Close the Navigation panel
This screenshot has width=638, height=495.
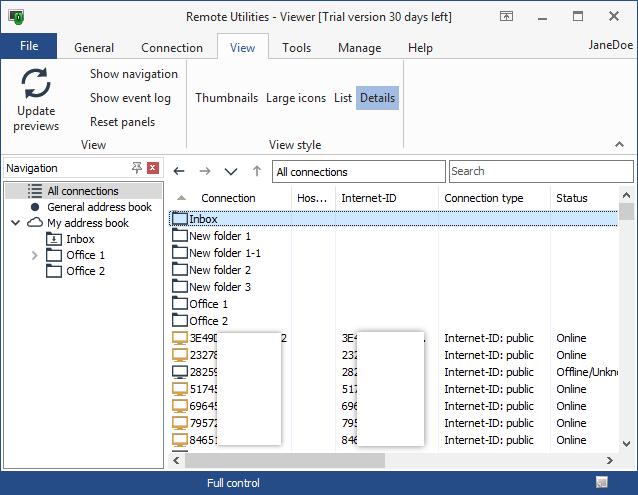pyautogui.click(x=153, y=168)
